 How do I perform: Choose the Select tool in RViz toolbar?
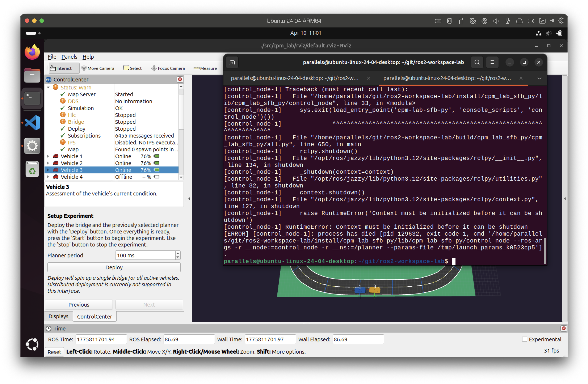coord(133,68)
